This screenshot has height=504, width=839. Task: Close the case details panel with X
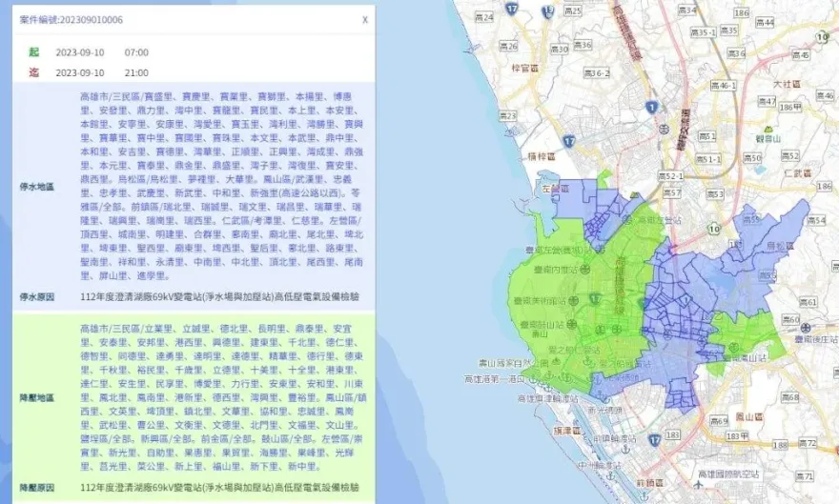365,20
